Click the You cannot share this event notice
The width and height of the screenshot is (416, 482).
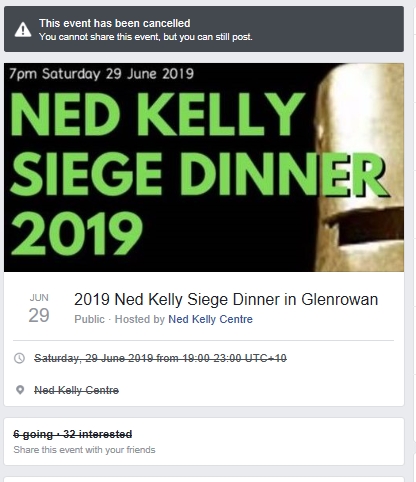pos(146,37)
